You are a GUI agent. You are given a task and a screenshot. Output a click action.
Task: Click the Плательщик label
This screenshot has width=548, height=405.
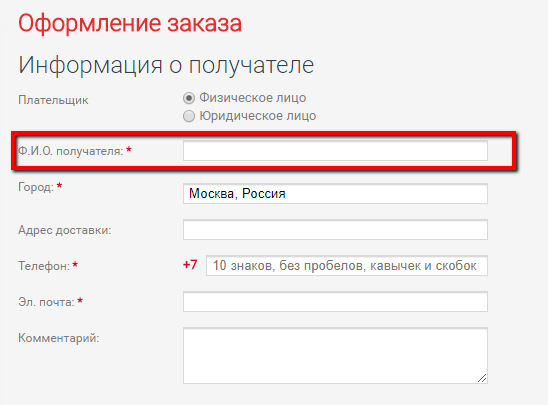point(53,100)
